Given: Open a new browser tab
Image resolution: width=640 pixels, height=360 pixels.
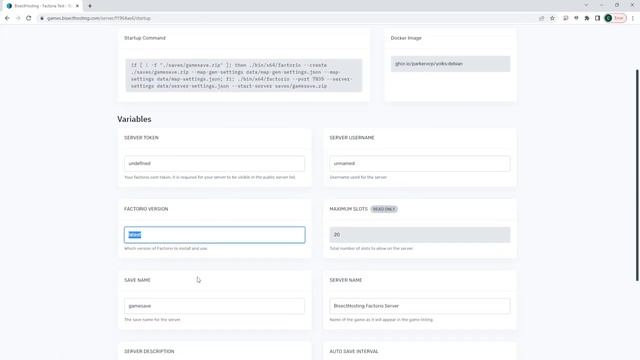Looking at the screenshot, I should pyautogui.click(x=90, y=6).
